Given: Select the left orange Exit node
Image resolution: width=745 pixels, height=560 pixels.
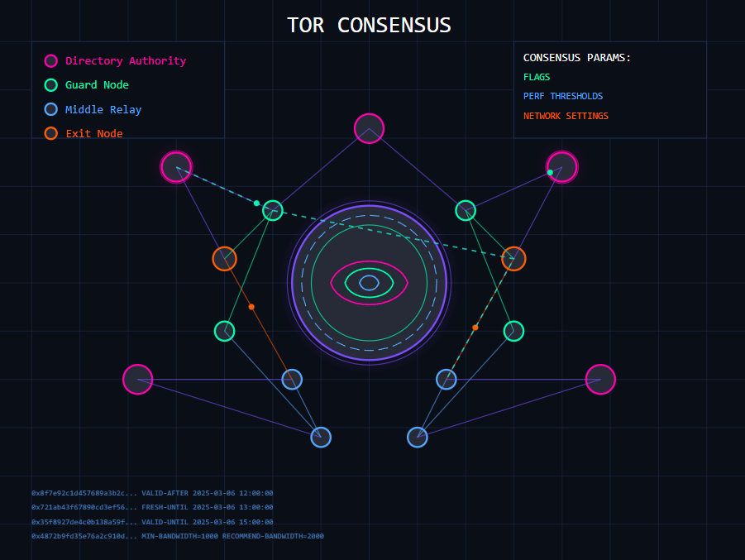Looking at the screenshot, I should point(225,259).
